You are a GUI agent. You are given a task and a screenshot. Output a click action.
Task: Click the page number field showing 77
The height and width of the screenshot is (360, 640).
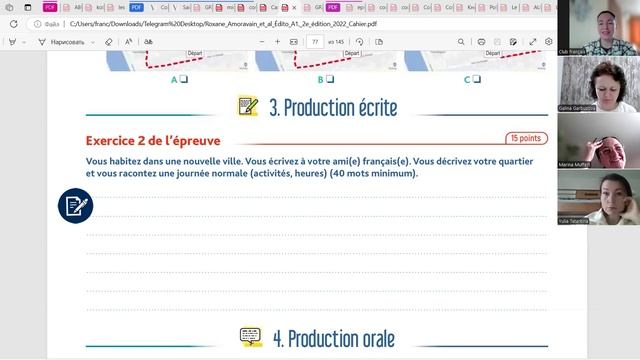coord(315,42)
